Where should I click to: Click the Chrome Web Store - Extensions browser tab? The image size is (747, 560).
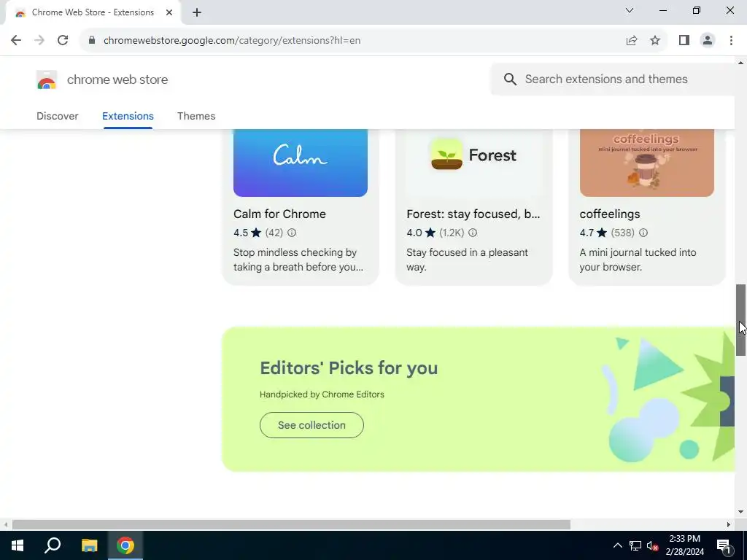(93, 12)
